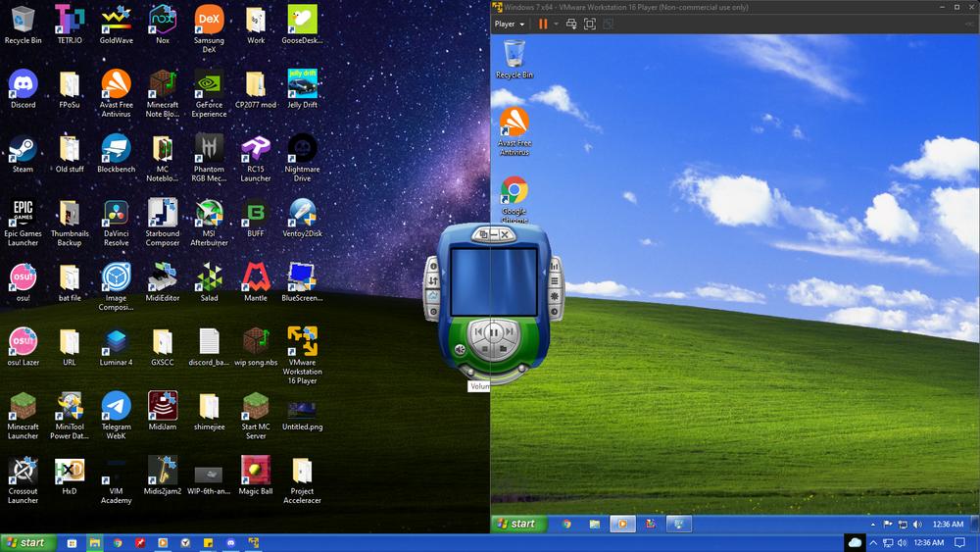Open the Player menu dropdown
980x552 pixels.
click(x=510, y=24)
